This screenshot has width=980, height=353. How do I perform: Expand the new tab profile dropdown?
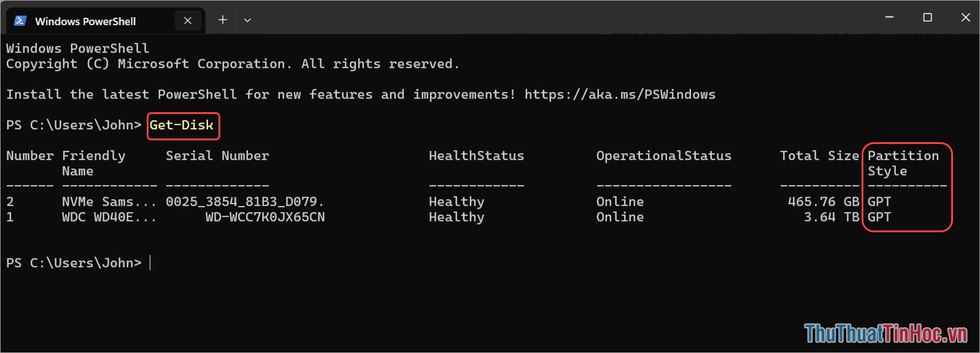click(x=247, y=20)
